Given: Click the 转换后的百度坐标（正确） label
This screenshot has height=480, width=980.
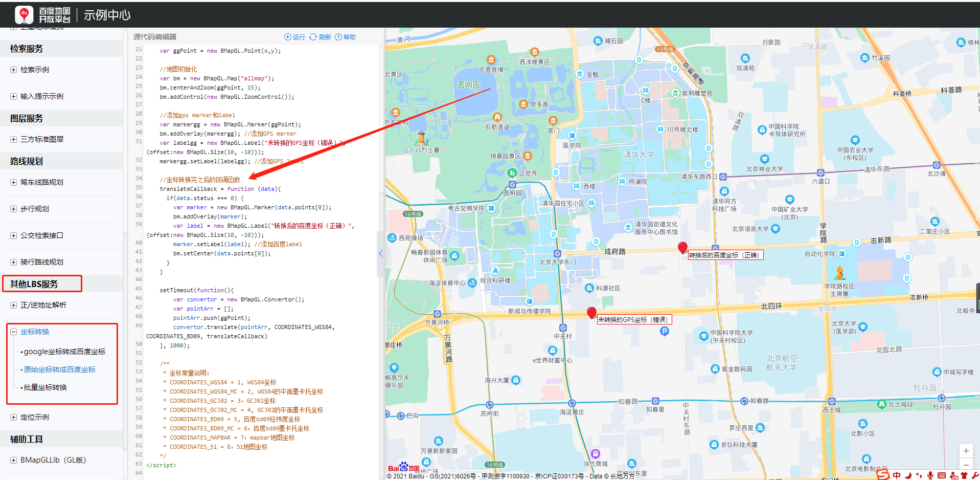Looking at the screenshot, I should pyautogui.click(x=725, y=255).
